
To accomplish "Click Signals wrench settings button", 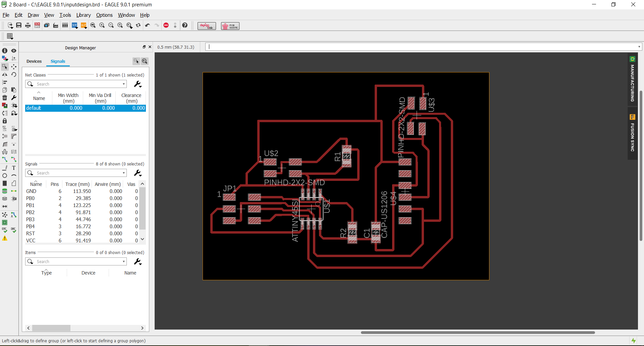I will [138, 173].
